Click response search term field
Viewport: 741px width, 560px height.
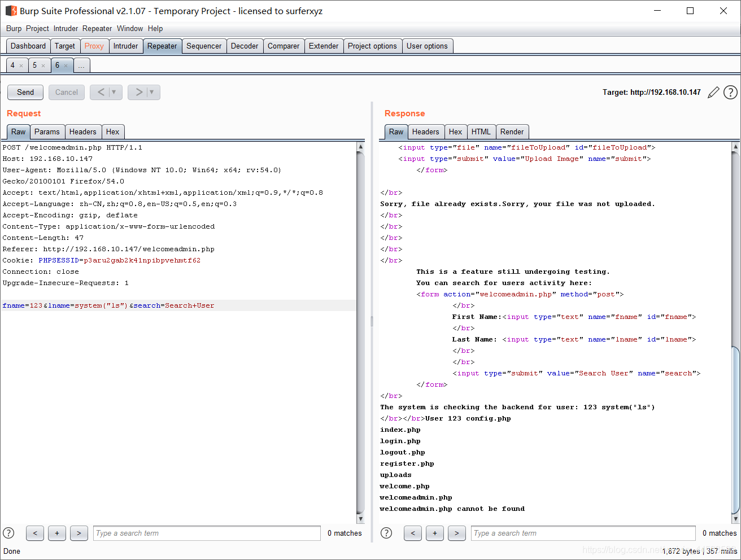pos(583,533)
